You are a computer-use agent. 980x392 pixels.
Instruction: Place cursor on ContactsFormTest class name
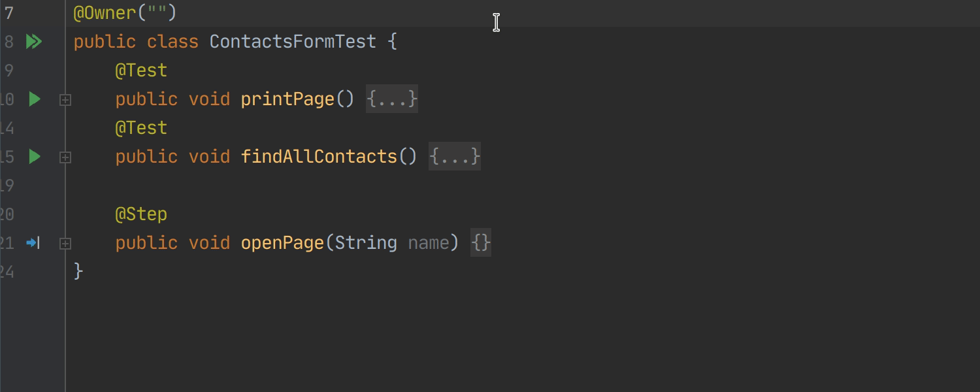[x=293, y=42]
